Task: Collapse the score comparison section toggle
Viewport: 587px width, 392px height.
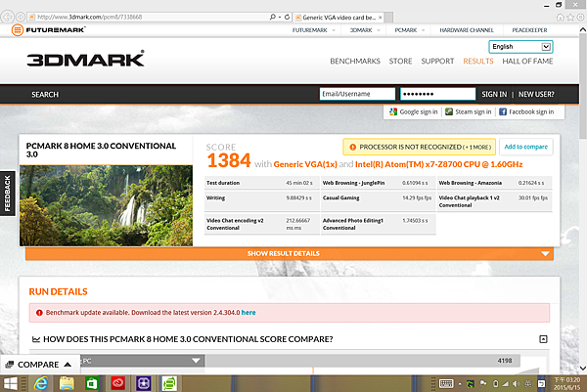Action: pos(543,339)
